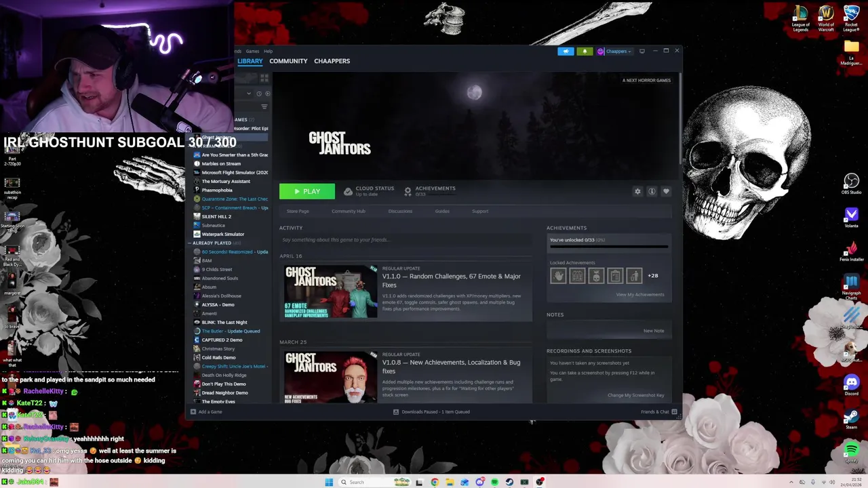Select The Mortuary Assistant in library list

(x=226, y=181)
